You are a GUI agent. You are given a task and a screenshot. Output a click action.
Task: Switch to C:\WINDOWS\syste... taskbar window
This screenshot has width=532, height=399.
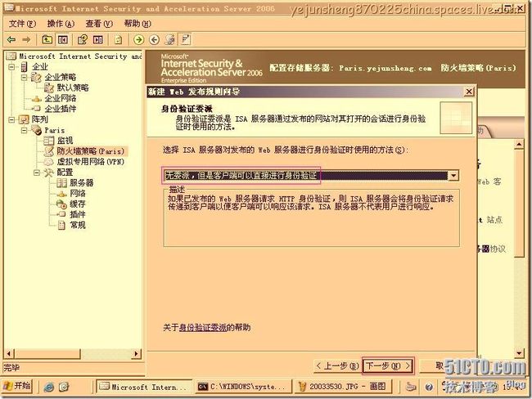243,387
